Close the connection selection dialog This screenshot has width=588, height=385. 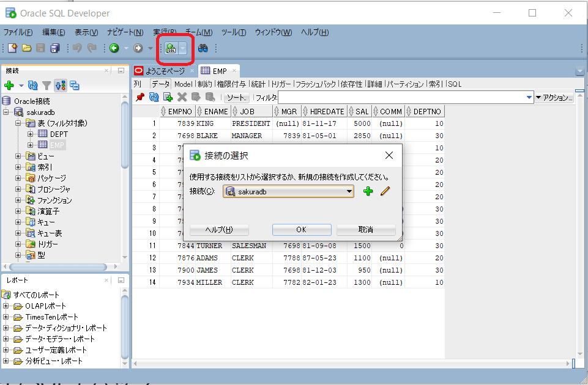(389, 155)
